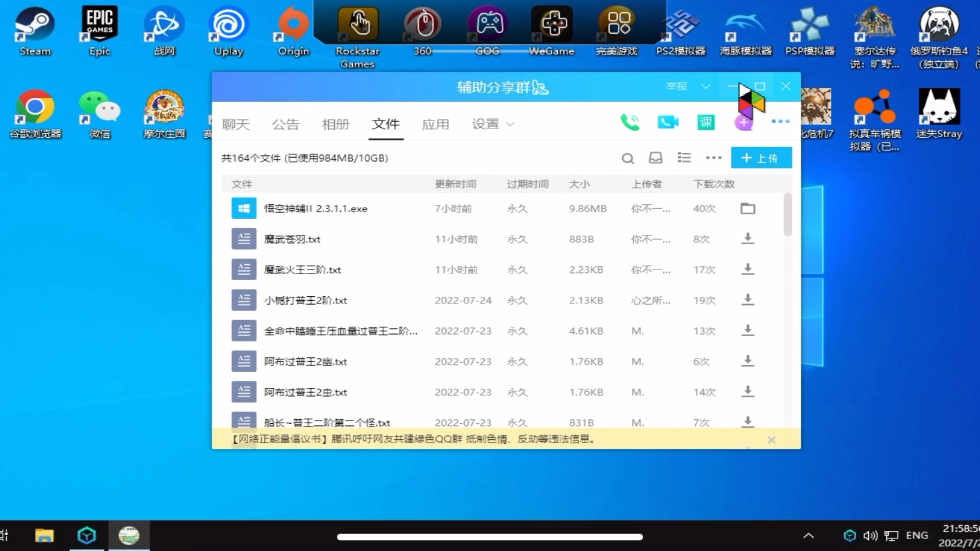This screenshot has width=980, height=551.
Task: Open network status tray icon
Action: (x=891, y=536)
